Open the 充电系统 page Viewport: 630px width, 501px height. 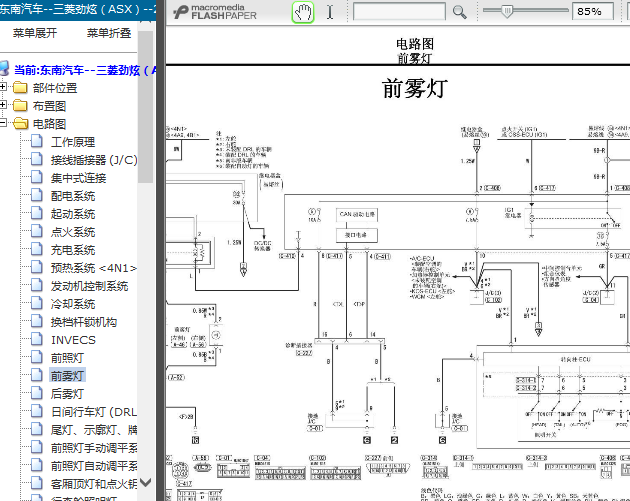click(73, 250)
